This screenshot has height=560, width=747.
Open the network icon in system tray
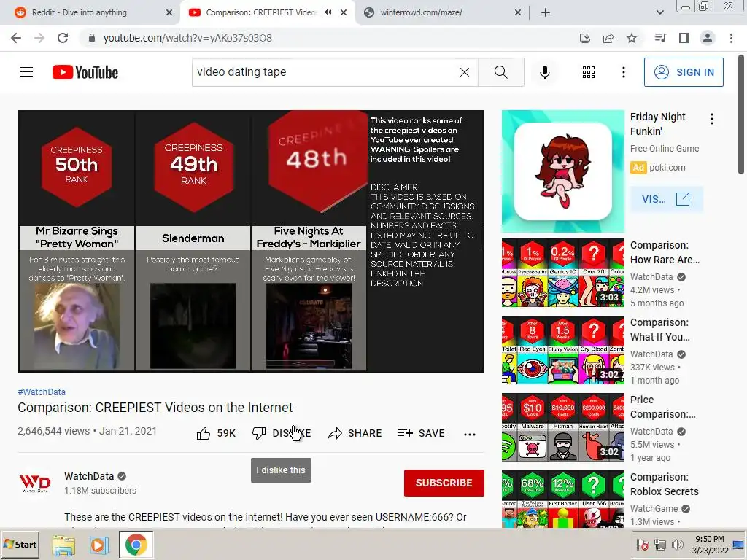659,544
